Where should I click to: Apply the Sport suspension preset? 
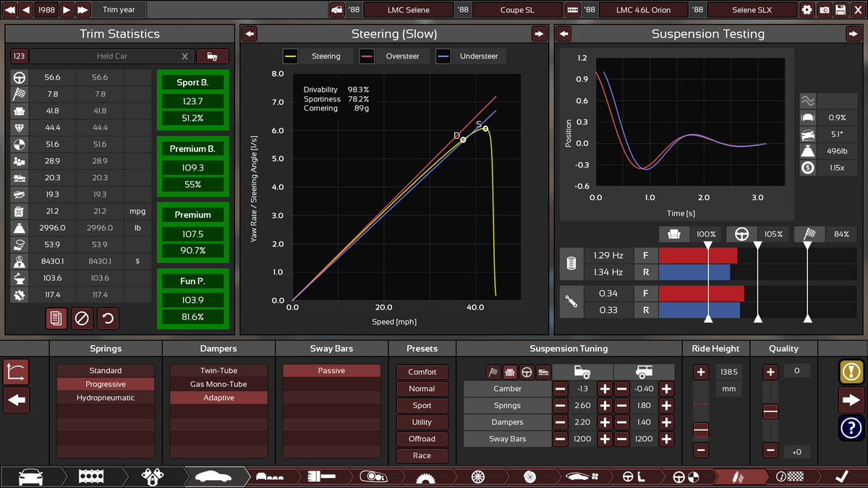tap(422, 406)
